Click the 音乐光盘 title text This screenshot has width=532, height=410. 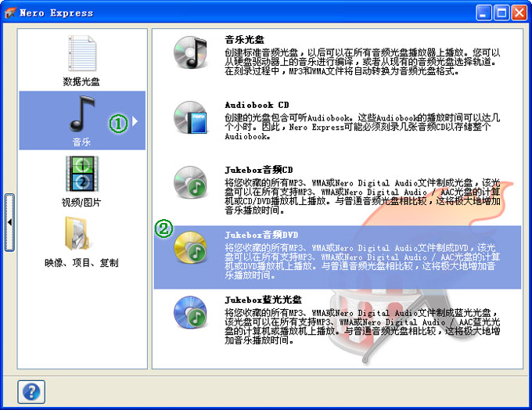point(244,38)
